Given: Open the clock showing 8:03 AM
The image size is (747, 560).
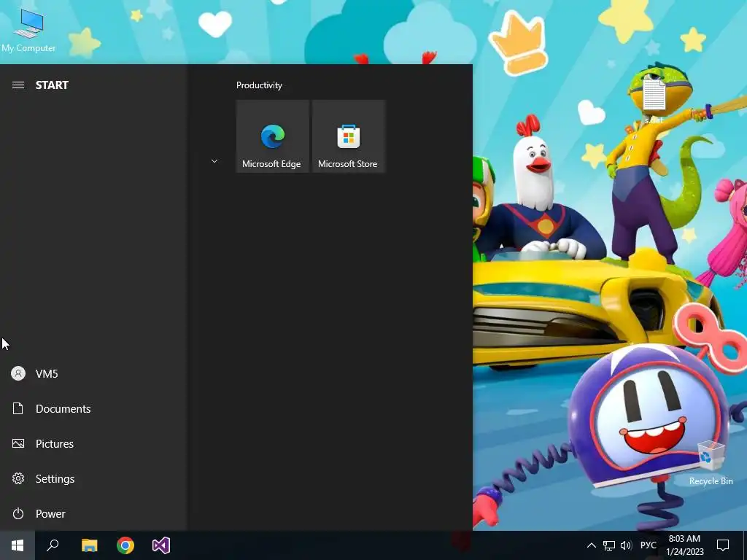Looking at the screenshot, I should (x=684, y=545).
